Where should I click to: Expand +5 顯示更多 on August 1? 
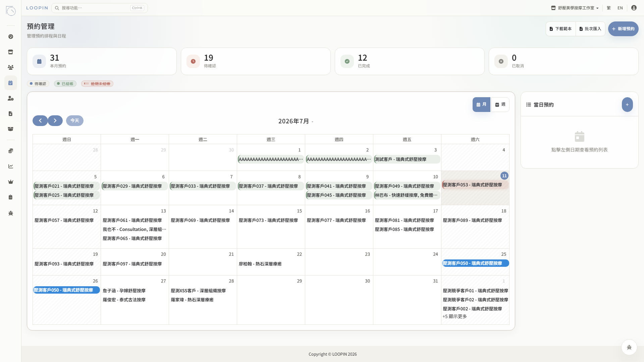(454, 316)
